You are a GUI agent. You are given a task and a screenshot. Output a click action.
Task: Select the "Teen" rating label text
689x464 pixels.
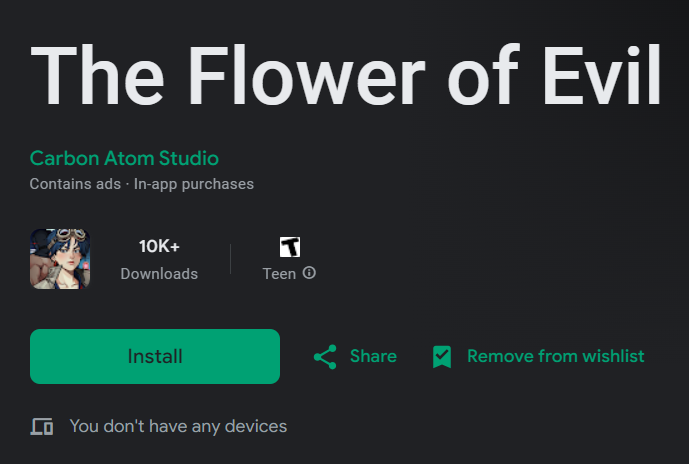coord(279,274)
